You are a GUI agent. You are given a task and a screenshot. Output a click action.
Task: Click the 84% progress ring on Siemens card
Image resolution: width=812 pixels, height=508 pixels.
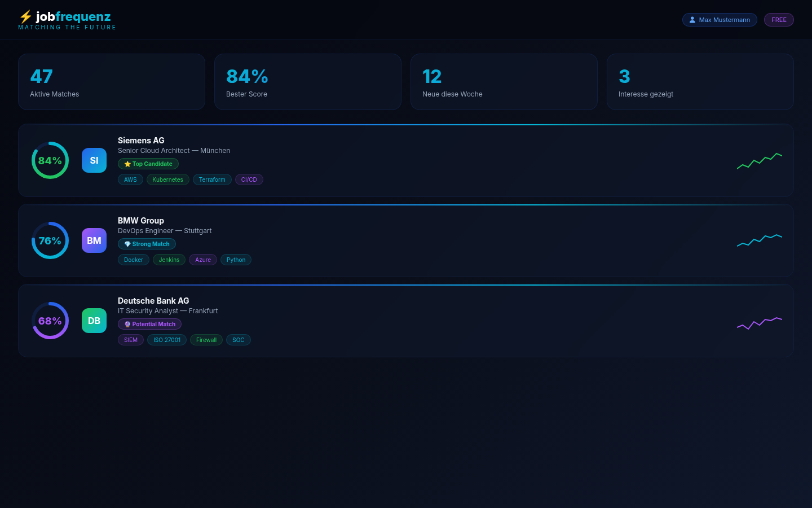pyautogui.click(x=50, y=160)
